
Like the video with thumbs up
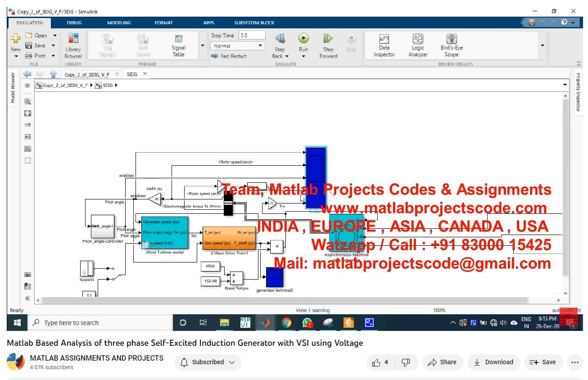pyautogui.click(x=376, y=362)
